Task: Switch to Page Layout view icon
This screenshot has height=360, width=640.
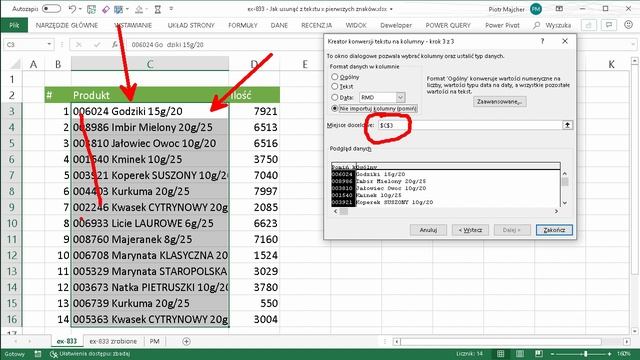Action: tap(520, 353)
